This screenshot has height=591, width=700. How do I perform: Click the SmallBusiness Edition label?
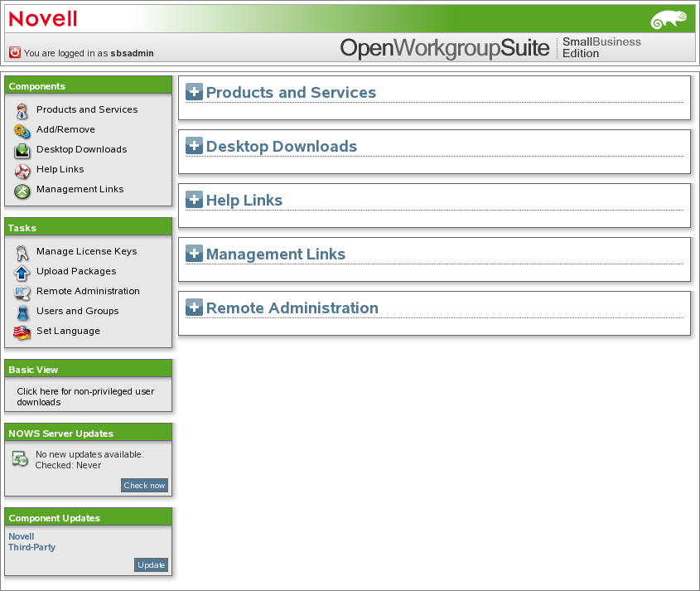[x=601, y=47]
